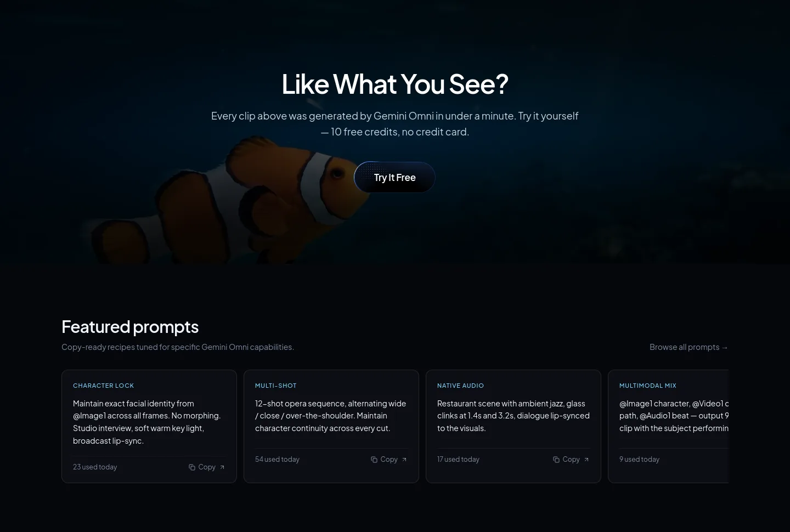This screenshot has width=790, height=532.
Task: Open the partially visible Multimodal Mix card
Action: tap(668, 426)
